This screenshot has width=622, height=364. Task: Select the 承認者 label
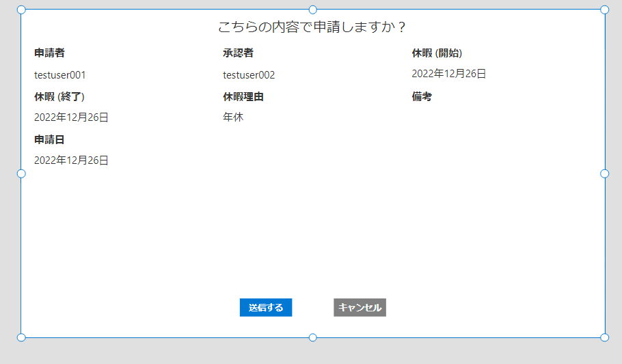(x=238, y=53)
